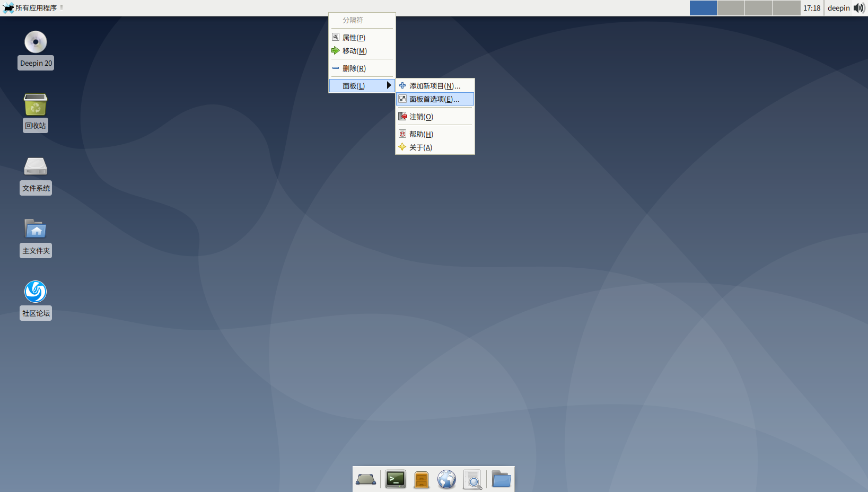The height and width of the screenshot is (492, 868).
Task: Click the show desktop icon in the dock
Action: click(x=366, y=480)
